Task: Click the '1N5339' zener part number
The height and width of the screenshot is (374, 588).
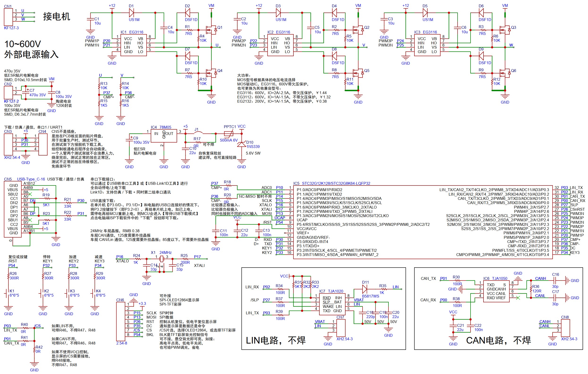Action: 253,147
